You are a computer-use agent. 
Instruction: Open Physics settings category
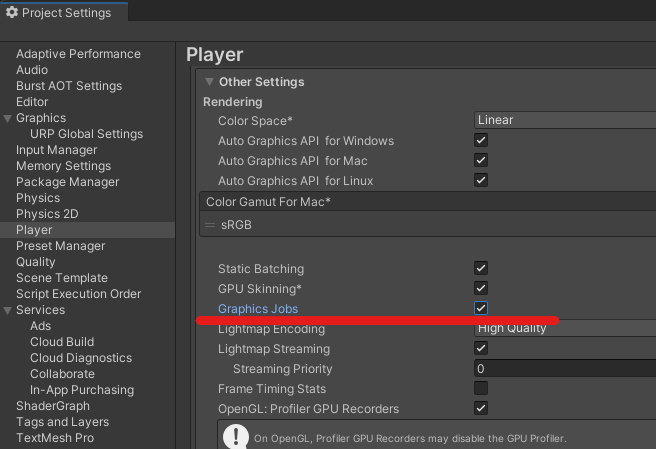point(38,198)
